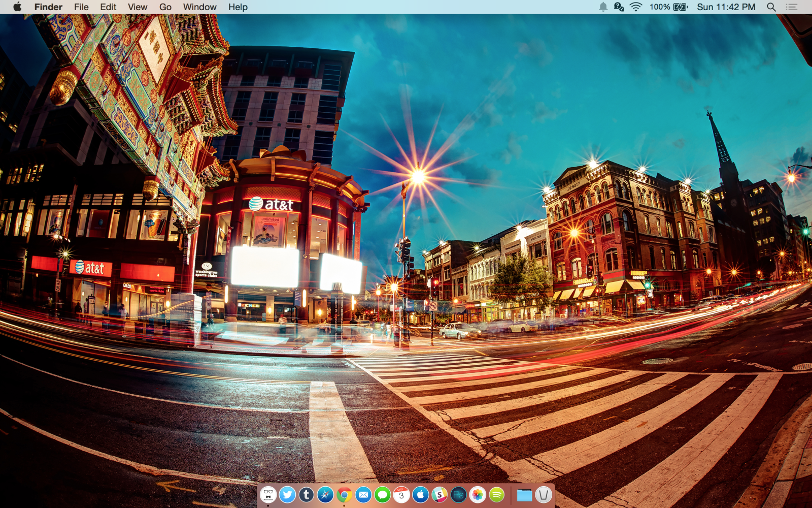Open the Finder application menu

pos(48,7)
